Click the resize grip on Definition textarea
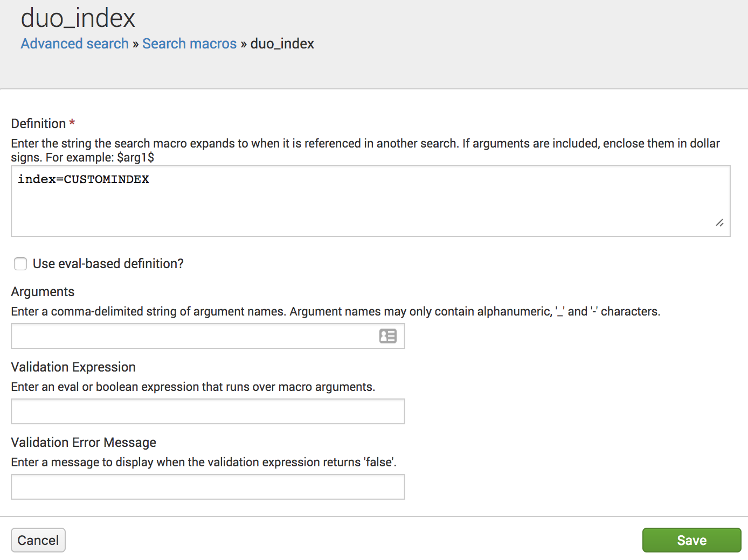Image resolution: width=748 pixels, height=560 pixels. tap(720, 223)
